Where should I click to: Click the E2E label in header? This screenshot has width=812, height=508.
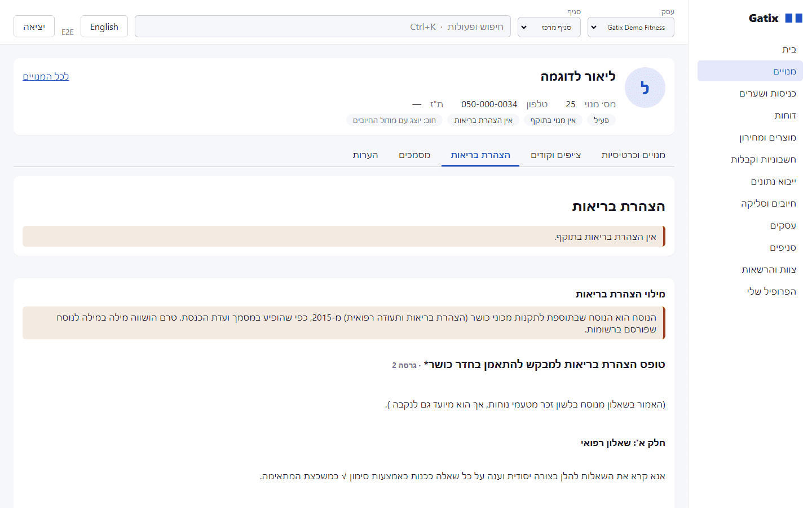68,32
